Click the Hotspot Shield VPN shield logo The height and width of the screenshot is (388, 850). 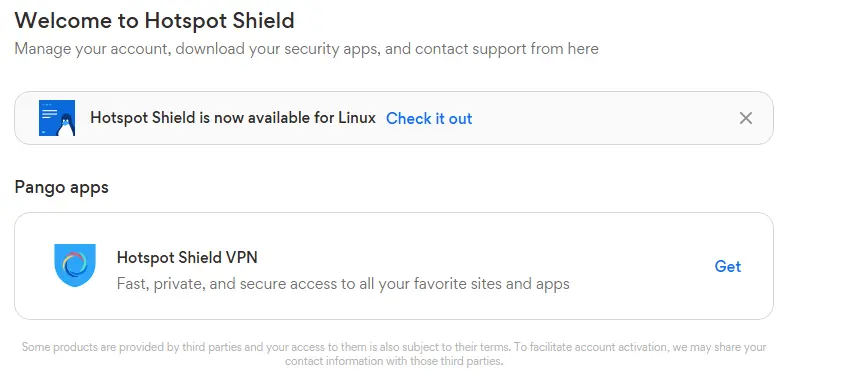click(x=75, y=266)
